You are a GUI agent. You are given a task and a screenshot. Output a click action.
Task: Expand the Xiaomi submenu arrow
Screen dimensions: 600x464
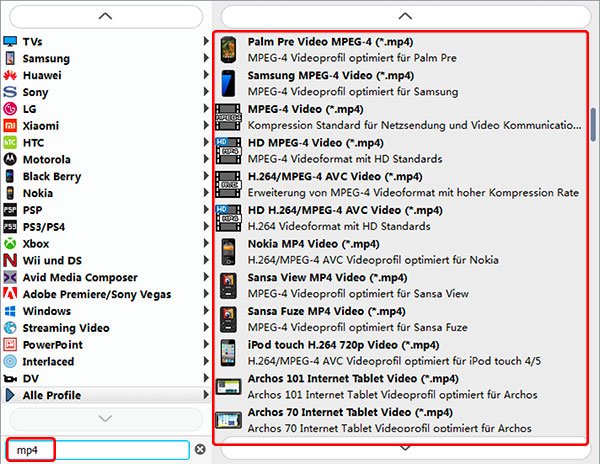click(x=206, y=125)
